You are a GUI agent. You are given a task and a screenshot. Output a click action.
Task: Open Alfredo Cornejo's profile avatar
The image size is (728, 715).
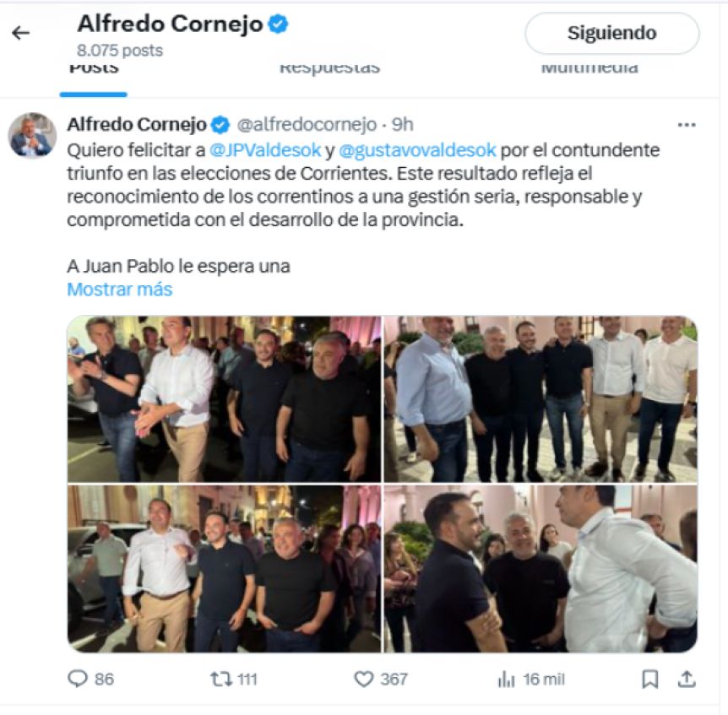(32, 135)
